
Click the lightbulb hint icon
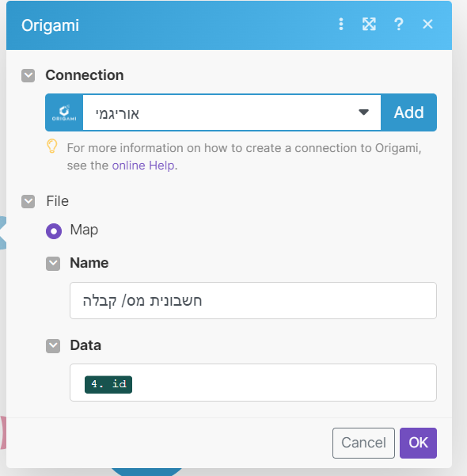52,147
